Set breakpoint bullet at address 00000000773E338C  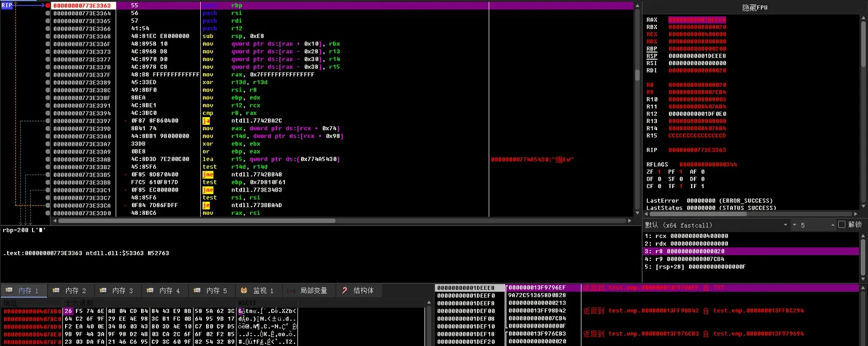coord(48,90)
